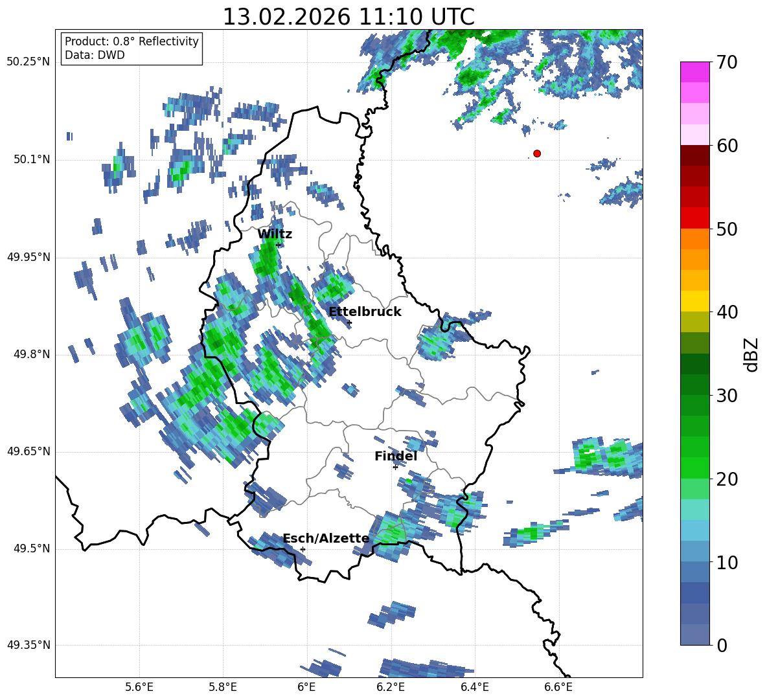767x700 pixels.
Task: Click the 10 tick label on colorbar
Action: click(727, 563)
